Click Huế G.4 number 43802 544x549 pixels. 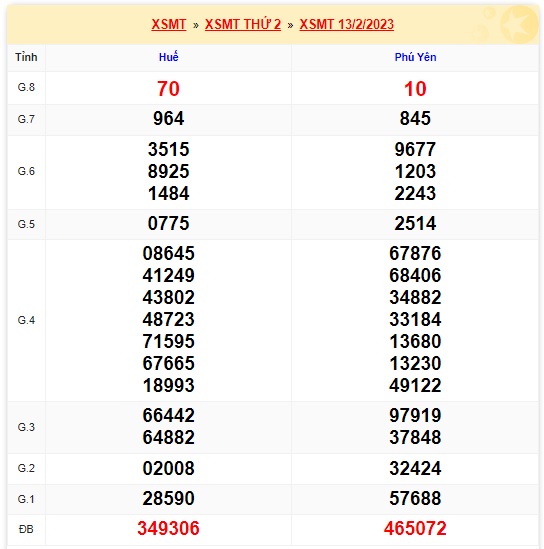[x=168, y=298]
